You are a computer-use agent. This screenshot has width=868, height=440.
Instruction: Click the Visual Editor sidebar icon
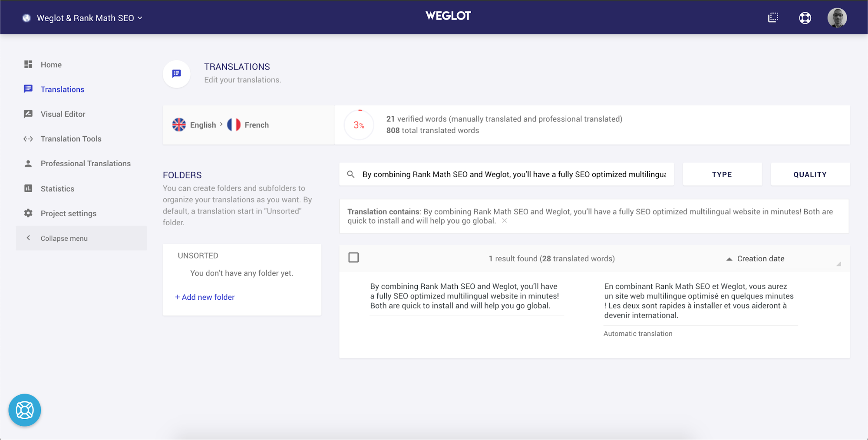[28, 114]
